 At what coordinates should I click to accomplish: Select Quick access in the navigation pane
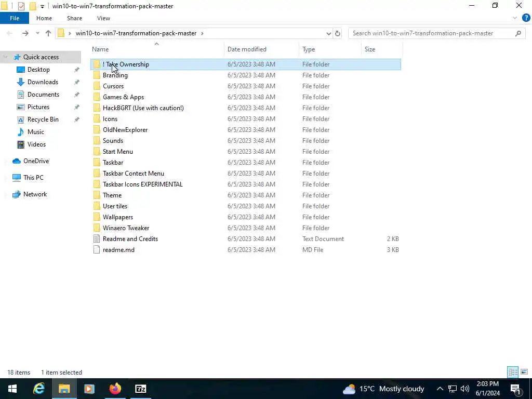(41, 57)
